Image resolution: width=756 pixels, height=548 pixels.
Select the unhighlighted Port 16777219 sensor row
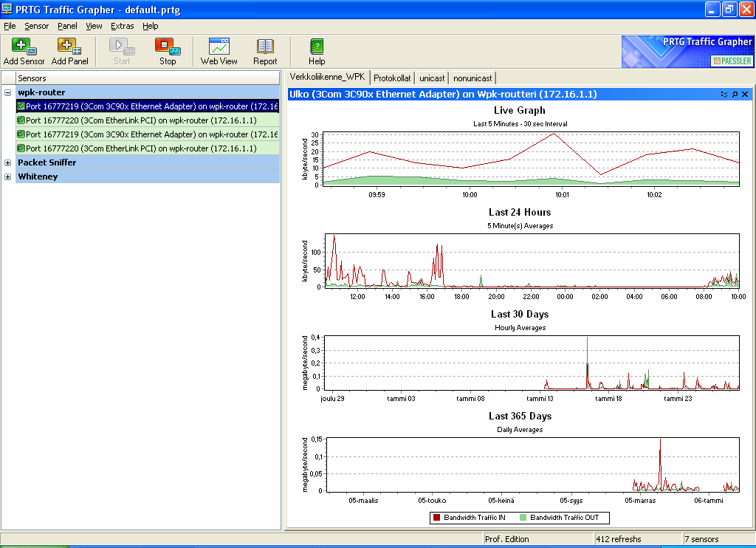[x=148, y=134]
